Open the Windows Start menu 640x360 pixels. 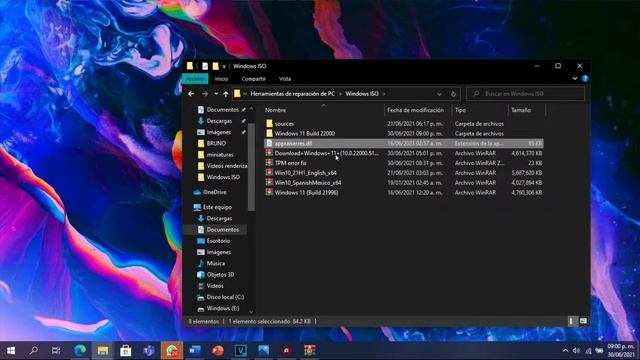pyautogui.click(x=11, y=350)
